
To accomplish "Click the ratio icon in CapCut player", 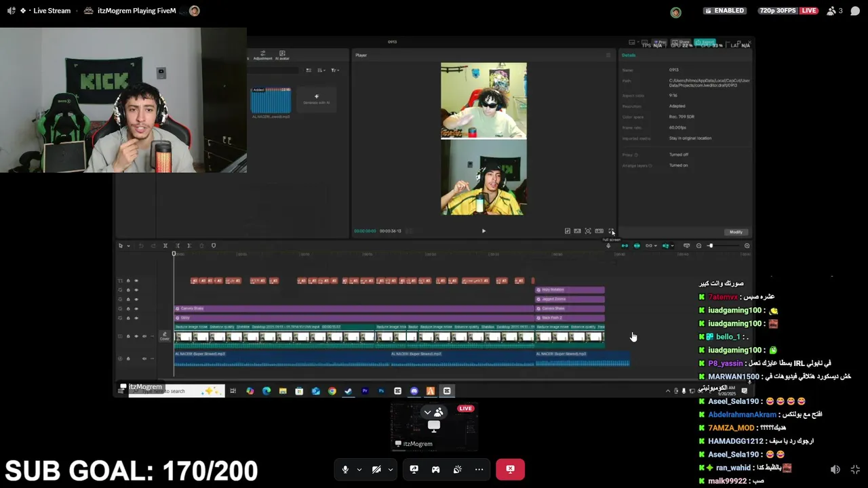I will (x=599, y=231).
